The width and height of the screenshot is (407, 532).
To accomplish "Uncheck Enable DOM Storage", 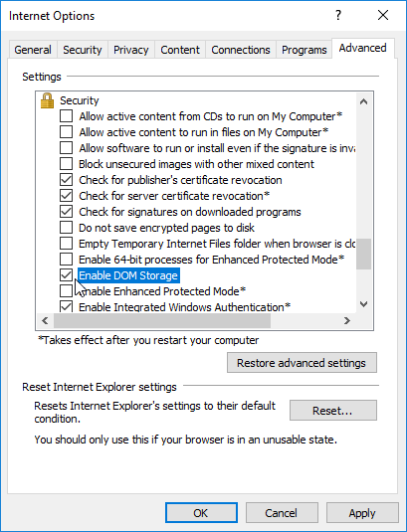I will tap(66, 275).
